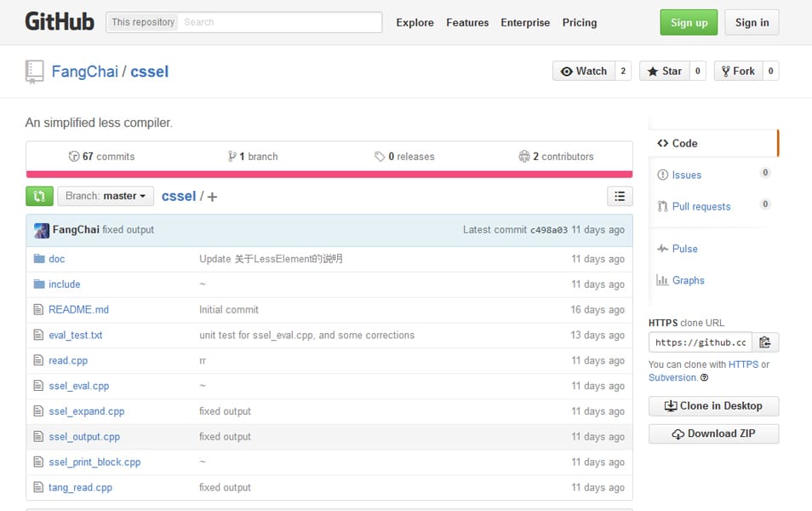
Task: Click the plus icon to create new file
Action: point(212,197)
